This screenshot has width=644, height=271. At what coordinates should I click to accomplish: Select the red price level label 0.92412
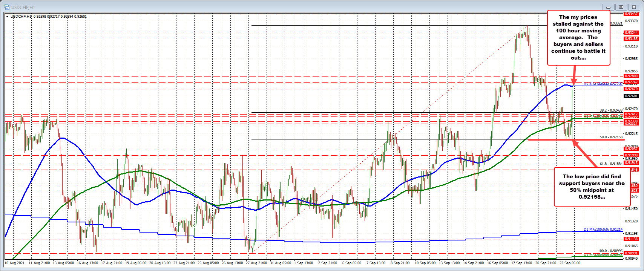[632, 114]
